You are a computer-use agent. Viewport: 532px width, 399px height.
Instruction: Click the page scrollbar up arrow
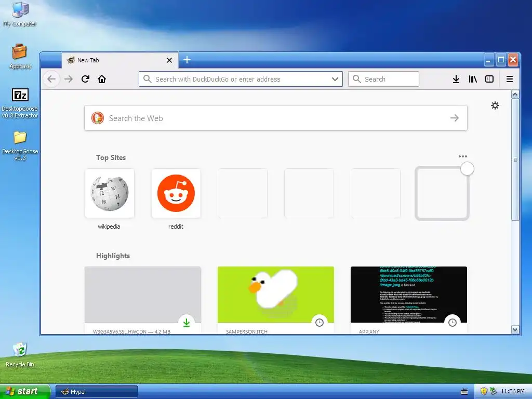pyautogui.click(x=515, y=95)
